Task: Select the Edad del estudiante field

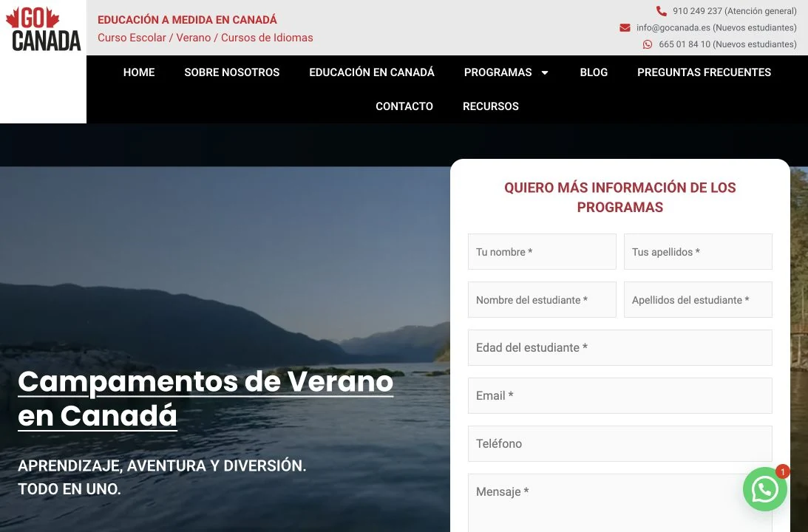Action: [620, 347]
